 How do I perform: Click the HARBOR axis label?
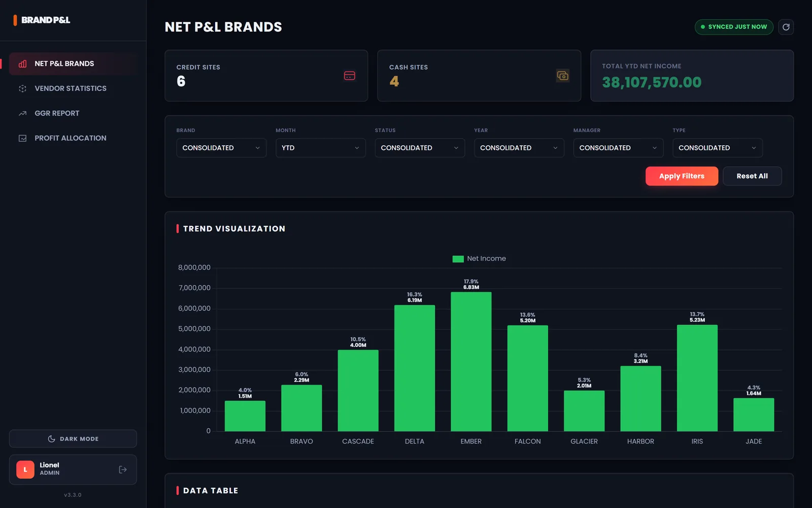640,441
